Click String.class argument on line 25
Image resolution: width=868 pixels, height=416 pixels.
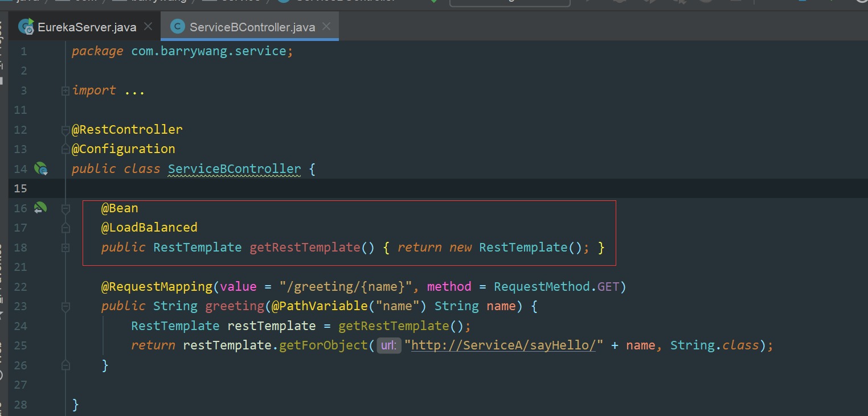pyautogui.click(x=715, y=345)
